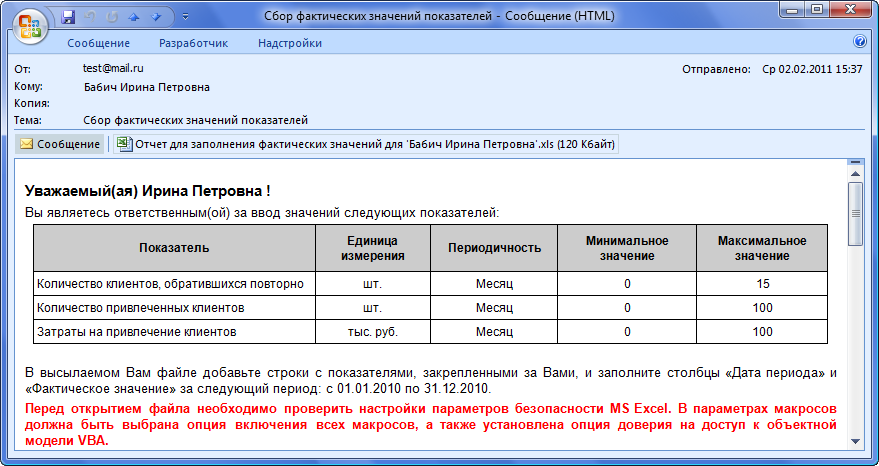
Task: Click the Excel icon of the attachment
Action: pyautogui.click(x=124, y=144)
